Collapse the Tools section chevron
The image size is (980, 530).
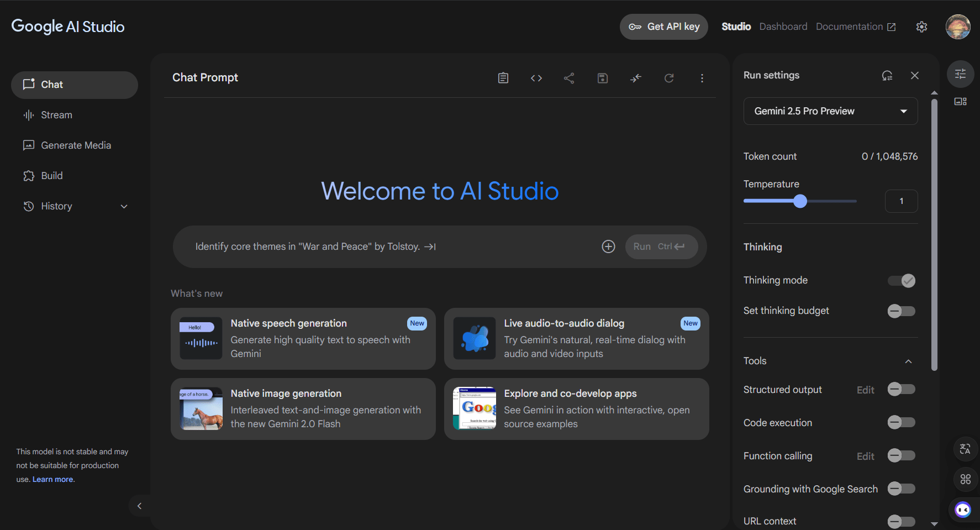click(908, 361)
